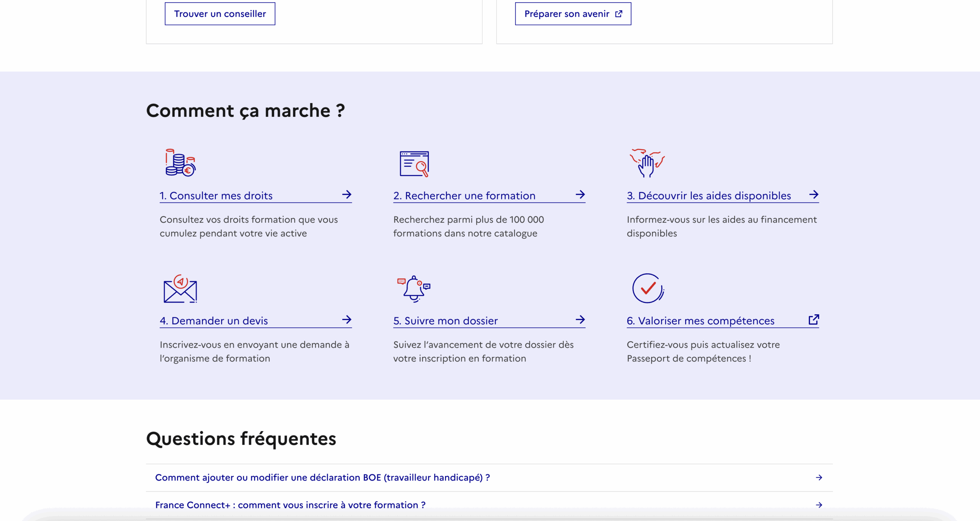This screenshot has width=980, height=521.
Task: Click the euro coins icon above Consulter mes droits
Action: pos(179,164)
